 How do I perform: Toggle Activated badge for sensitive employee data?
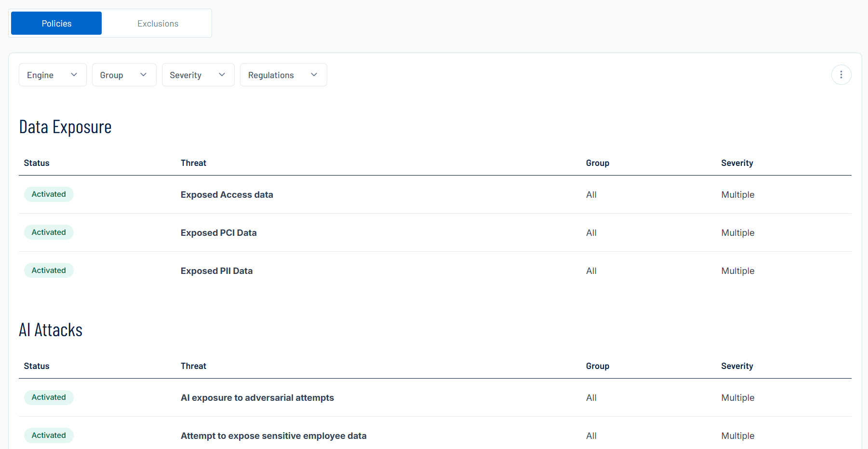pyautogui.click(x=49, y=435)
